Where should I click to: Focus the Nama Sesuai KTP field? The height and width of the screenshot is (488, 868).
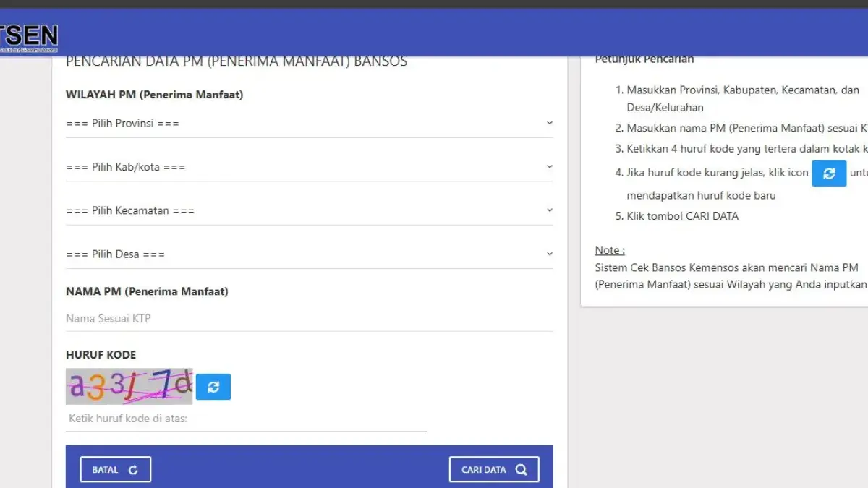coord(309,318)
